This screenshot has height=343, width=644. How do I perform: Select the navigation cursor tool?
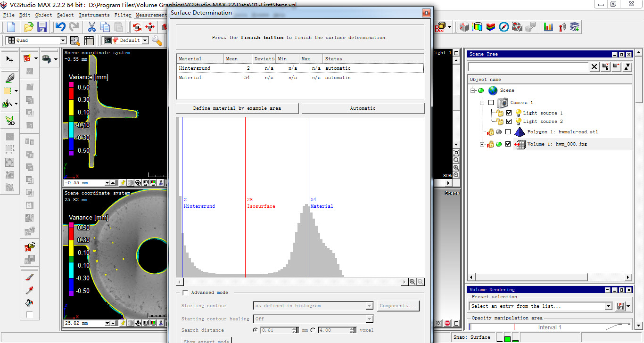coord(10,59)
